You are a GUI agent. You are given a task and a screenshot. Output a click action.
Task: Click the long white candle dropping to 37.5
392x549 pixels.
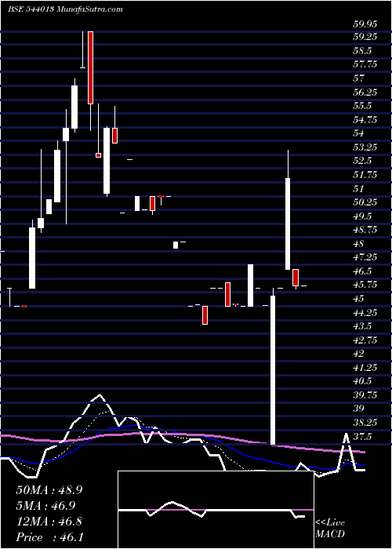tap(273, 370)
